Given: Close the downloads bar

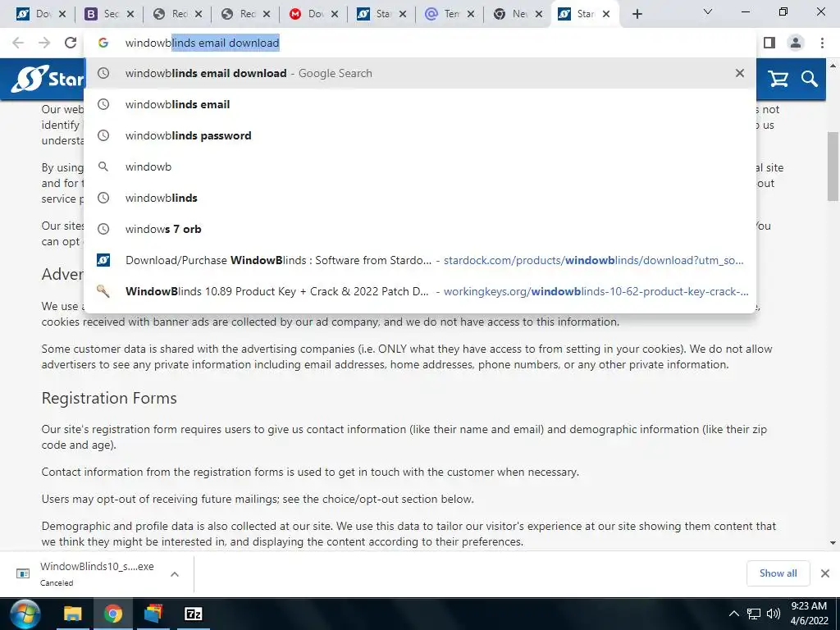Looking at the screenshot, I should (x=825, y=573).
